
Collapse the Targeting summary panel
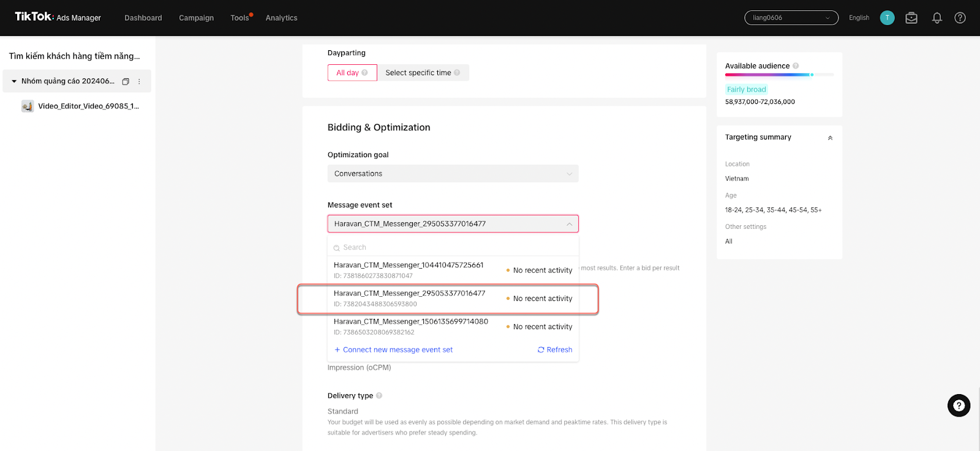click(x=830, y=138)
